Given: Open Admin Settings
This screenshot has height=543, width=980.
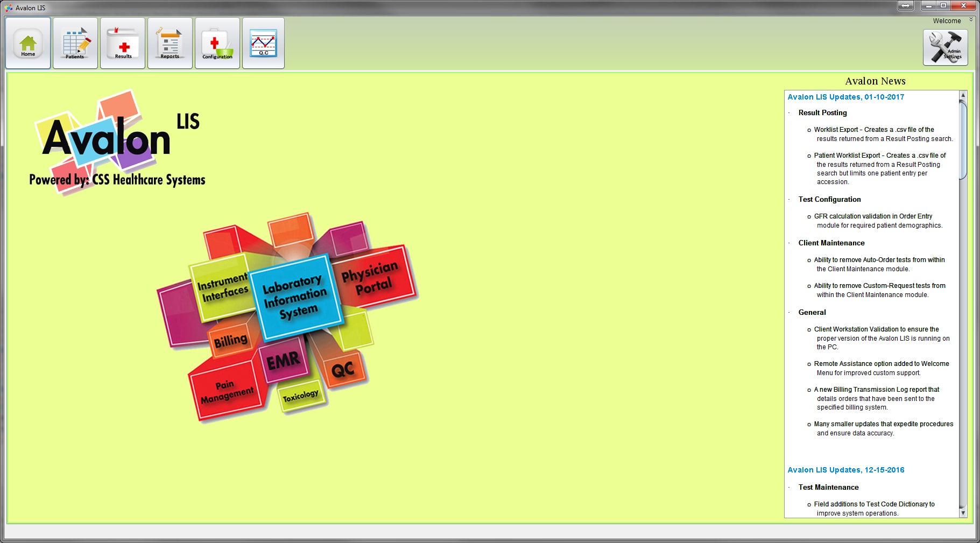Looking at the screenshot, I should [946, 47].
